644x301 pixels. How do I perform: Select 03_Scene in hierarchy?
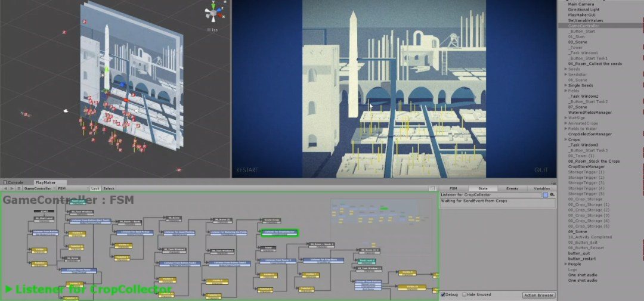click(x=577, y=42)
